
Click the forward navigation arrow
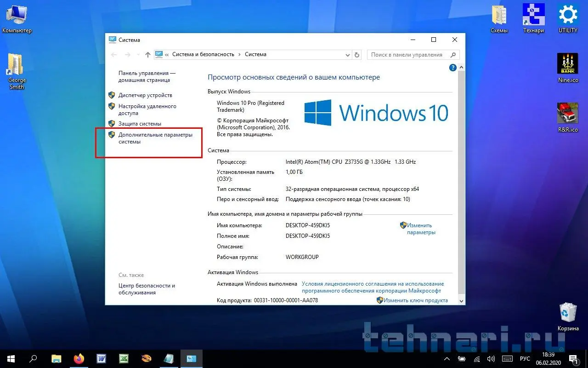[x=128, y=55]
